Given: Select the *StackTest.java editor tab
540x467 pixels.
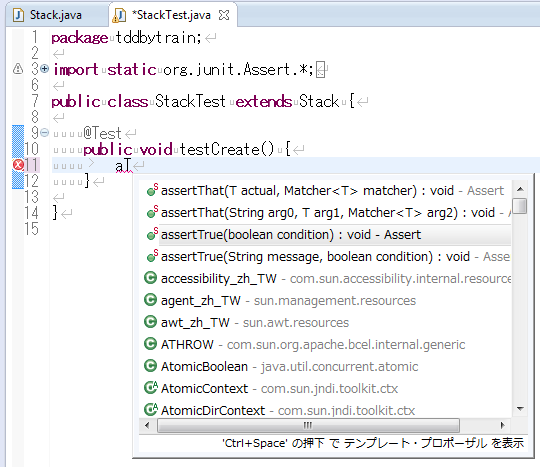Looking at the screenshot, I should pyautogui.click(x=171, y=15).
